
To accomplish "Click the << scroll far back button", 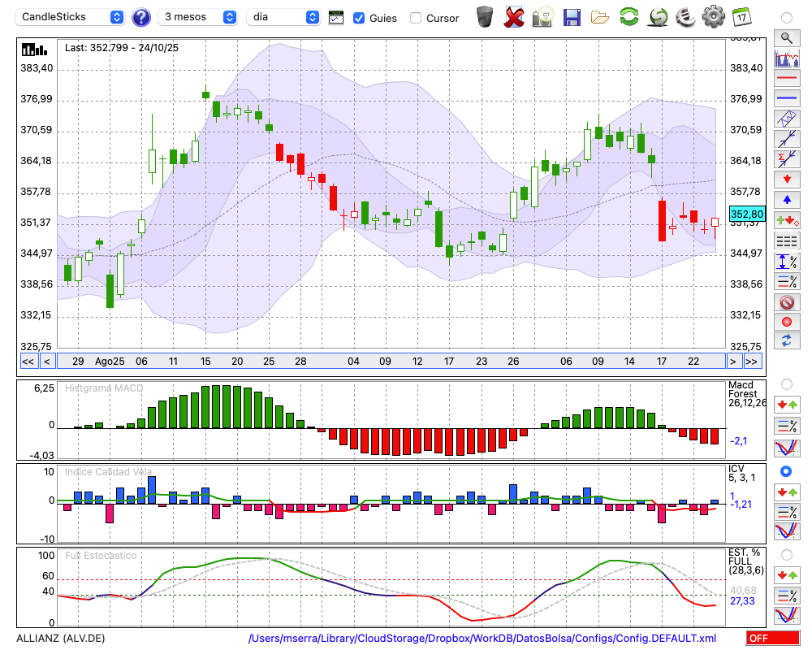I will point(28,362).
